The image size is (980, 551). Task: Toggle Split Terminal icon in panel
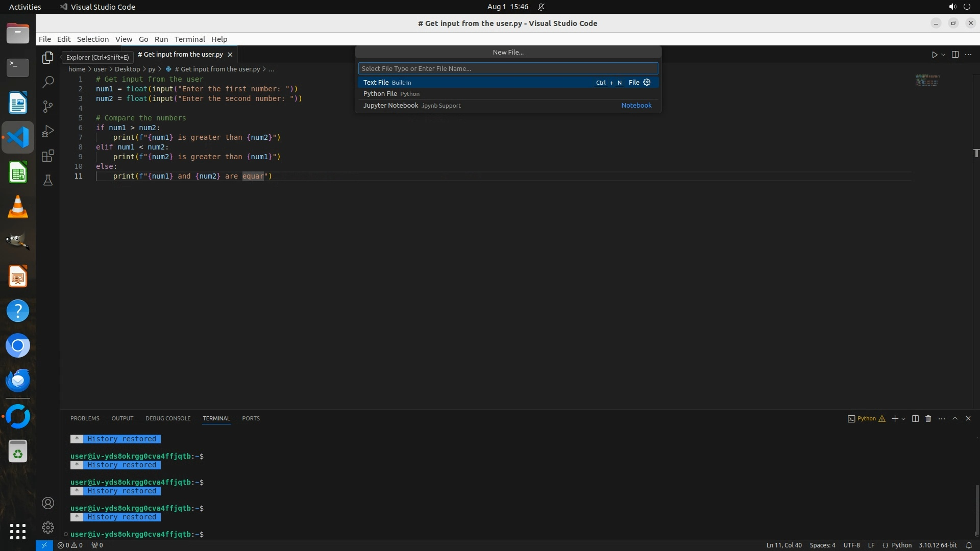(915, 418)
